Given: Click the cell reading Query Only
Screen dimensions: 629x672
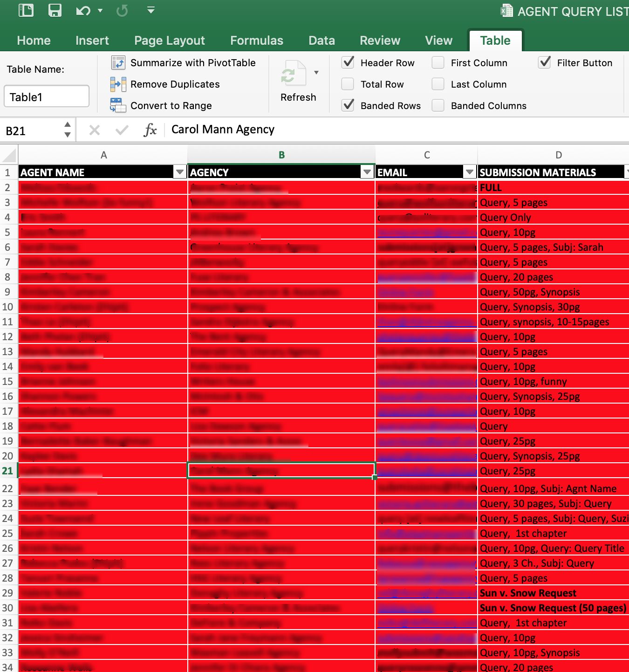Looking at the screenshot, I should tap(554, 217).
